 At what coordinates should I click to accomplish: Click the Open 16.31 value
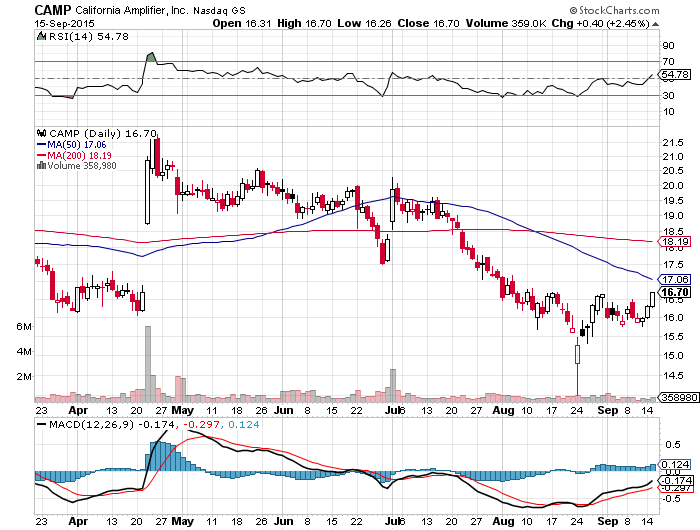242,23
